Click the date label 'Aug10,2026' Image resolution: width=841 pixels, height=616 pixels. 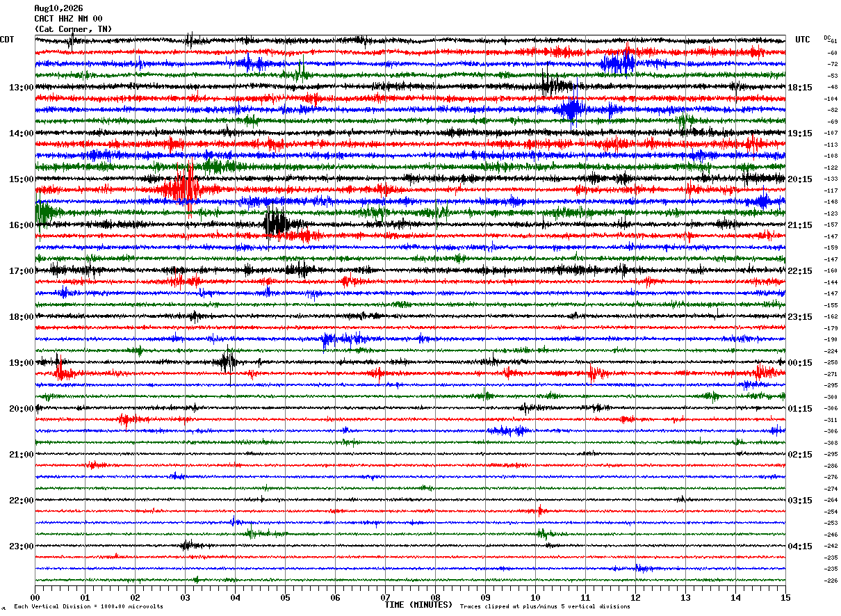tap(58, 8)
